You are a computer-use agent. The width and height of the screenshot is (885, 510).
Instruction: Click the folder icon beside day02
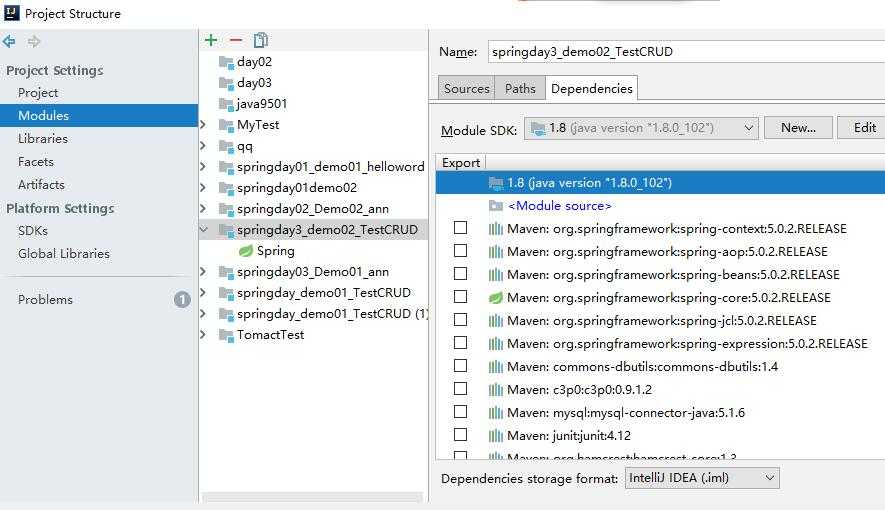(x=226, y=62)
